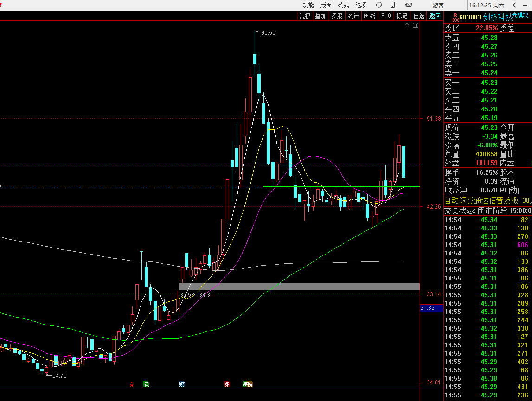Click the red 涨 event marker
532x401 pixels.
click(227, 384)
